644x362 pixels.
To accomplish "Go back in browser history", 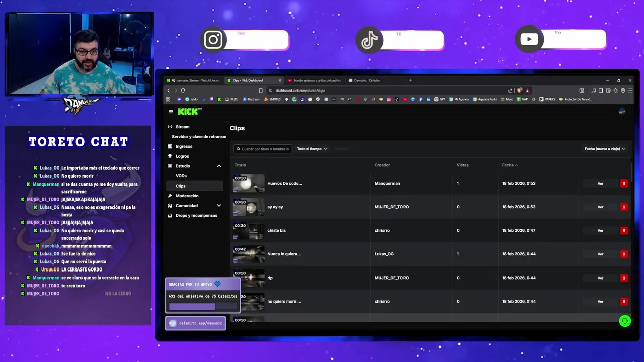I will [x=169, y=90].
